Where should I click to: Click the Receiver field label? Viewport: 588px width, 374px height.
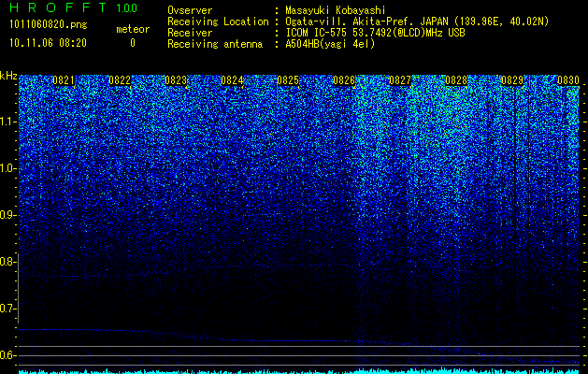click(x=190, y=33)
